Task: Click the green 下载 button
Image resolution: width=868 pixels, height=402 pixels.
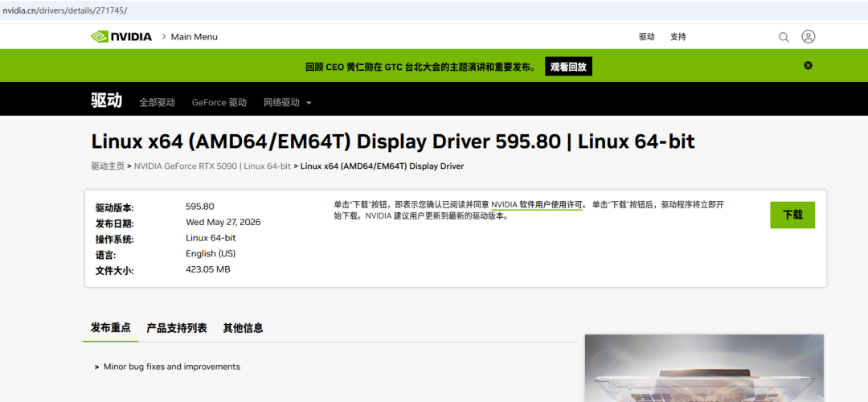Action: click(792, 215)
